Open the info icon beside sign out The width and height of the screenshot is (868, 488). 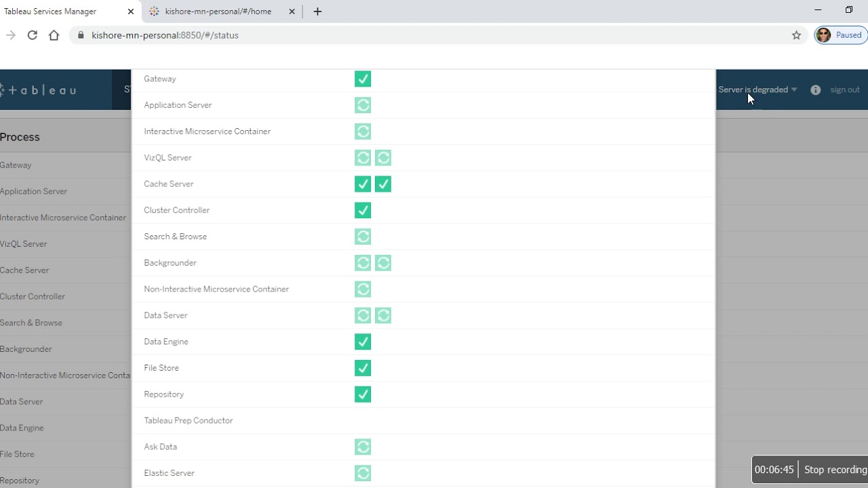815,89
